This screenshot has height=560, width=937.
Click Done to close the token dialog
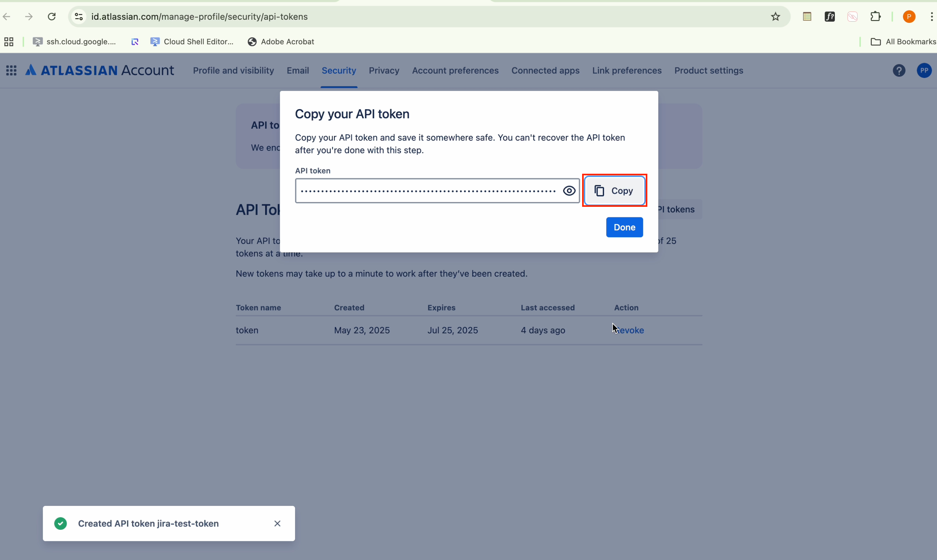point(624,227)
